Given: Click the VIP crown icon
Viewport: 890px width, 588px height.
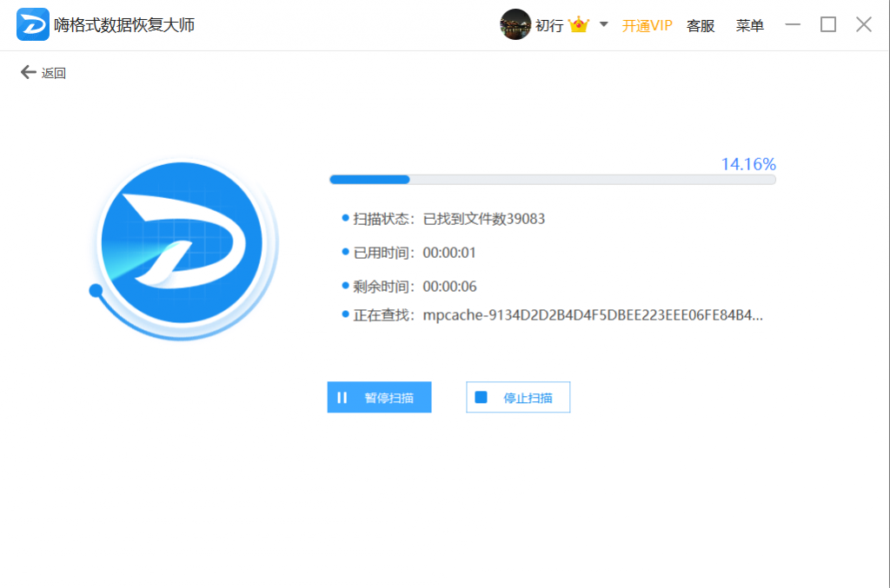Looking at the screenshot, I should [578, 25].
